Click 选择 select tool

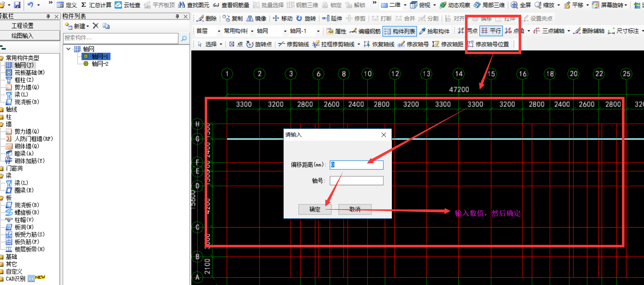[207, 44]
